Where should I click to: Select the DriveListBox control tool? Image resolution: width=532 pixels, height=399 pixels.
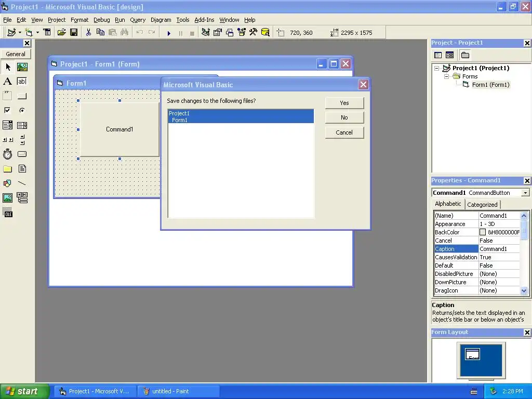pyautogui.click(x=22, y=154)
